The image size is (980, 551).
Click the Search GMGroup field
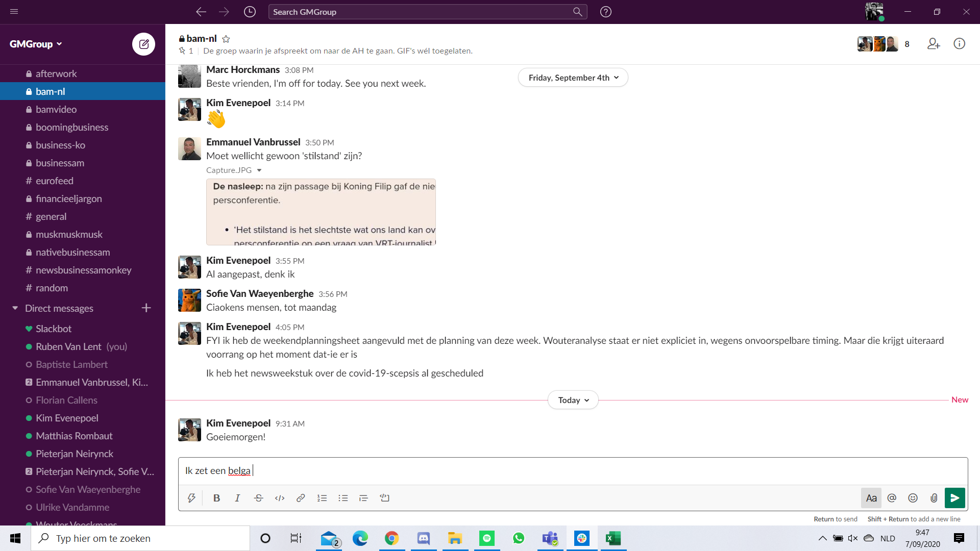422,12
